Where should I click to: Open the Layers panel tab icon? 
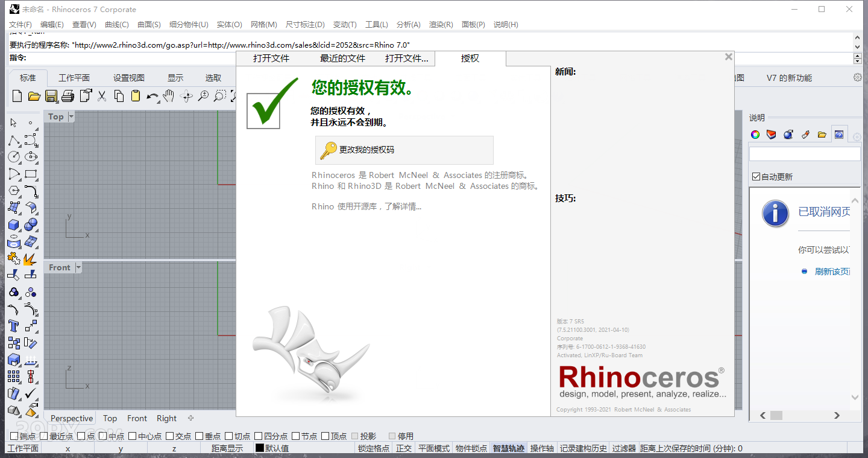(772, 134)
